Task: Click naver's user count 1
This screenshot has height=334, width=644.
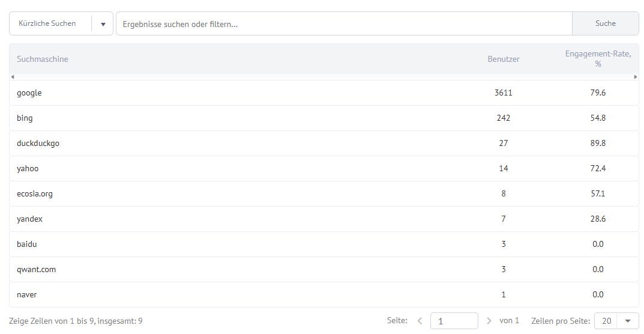Action: coord(504,294)
